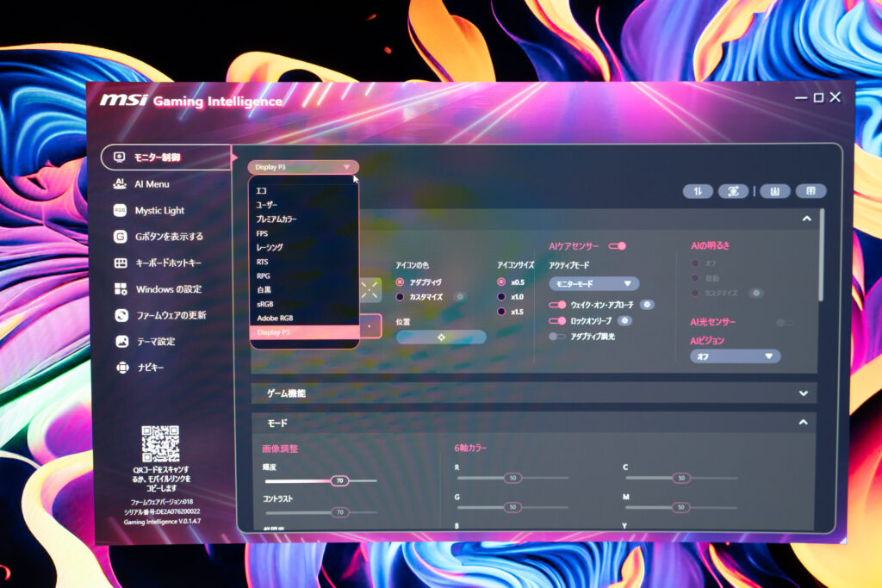This screenshot has height=588, width=882.
Task: Select sRGB mode in list
Action: (304, 304)
